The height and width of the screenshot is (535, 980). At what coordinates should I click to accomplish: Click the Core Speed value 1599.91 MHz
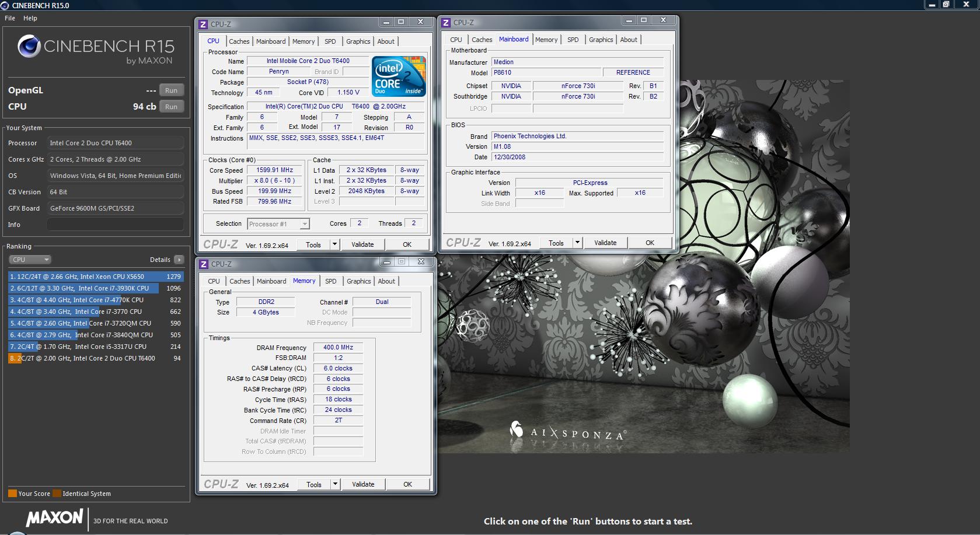274,170
